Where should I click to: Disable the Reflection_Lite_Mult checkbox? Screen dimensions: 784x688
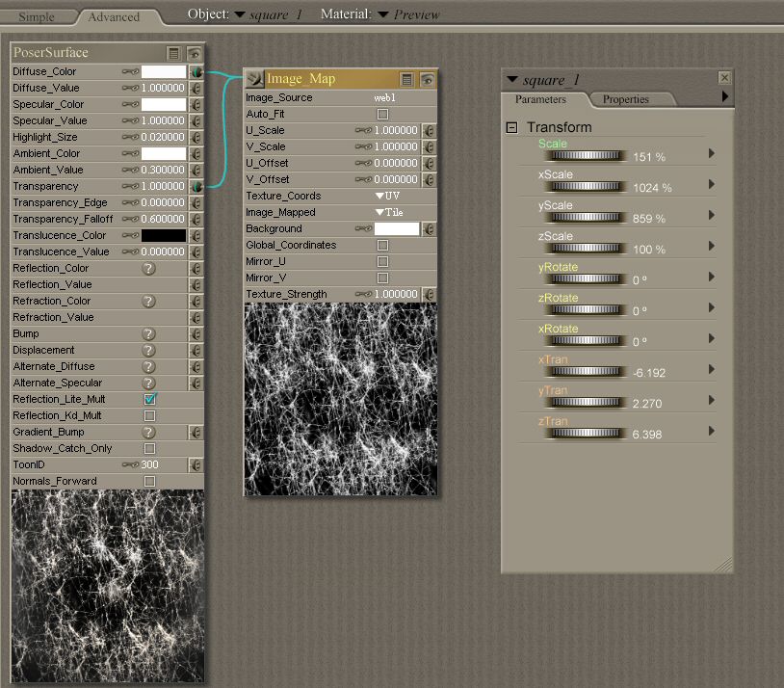coord(149,400)
